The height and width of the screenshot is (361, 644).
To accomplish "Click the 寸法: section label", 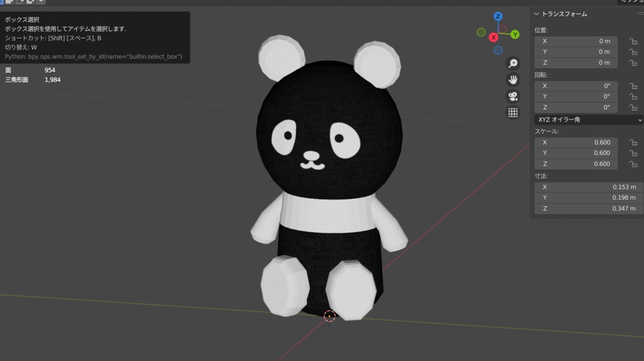I will pos(541,176).
